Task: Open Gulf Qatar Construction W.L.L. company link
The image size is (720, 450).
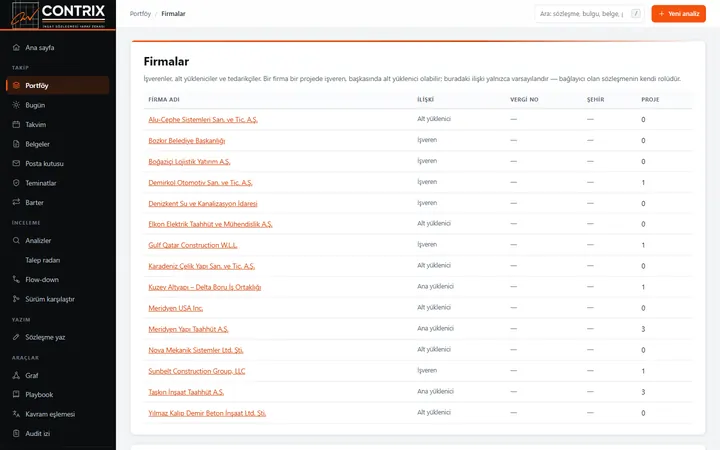Action: [x=193, y=245]
